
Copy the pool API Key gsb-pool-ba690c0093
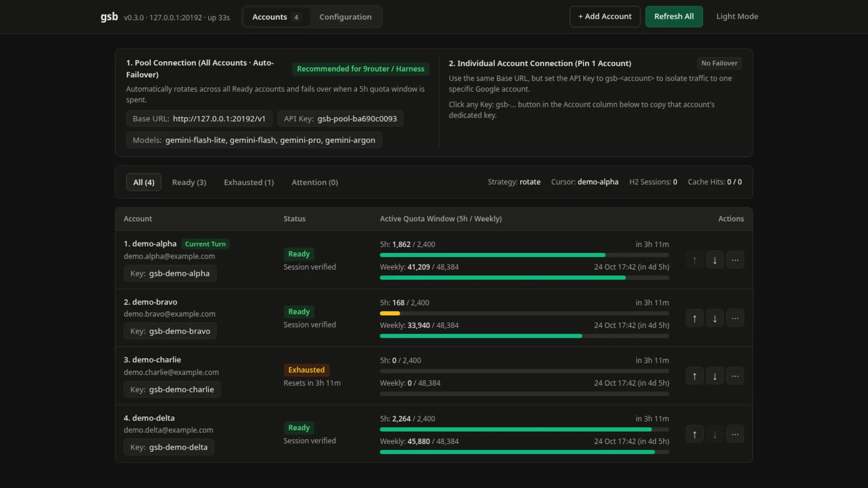[340, 118]
